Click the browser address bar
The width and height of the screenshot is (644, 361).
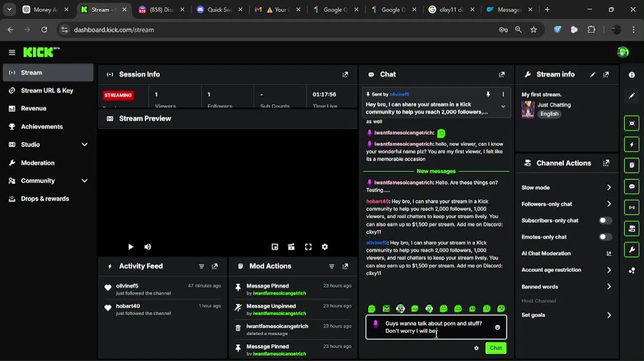(x=281, y=30)
